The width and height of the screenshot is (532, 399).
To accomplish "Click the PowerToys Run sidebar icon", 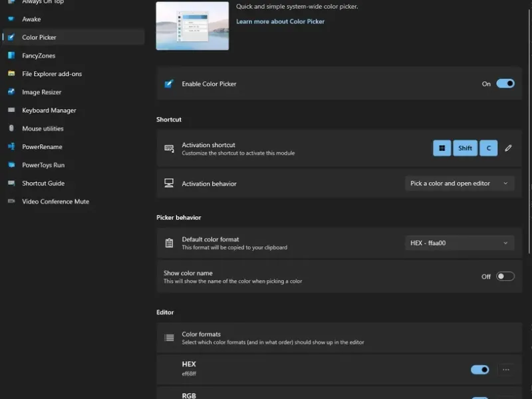I will [11, 165].
